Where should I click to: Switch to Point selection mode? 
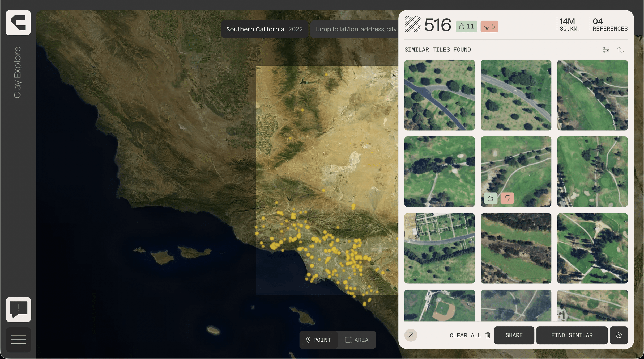tap(318, 340)
